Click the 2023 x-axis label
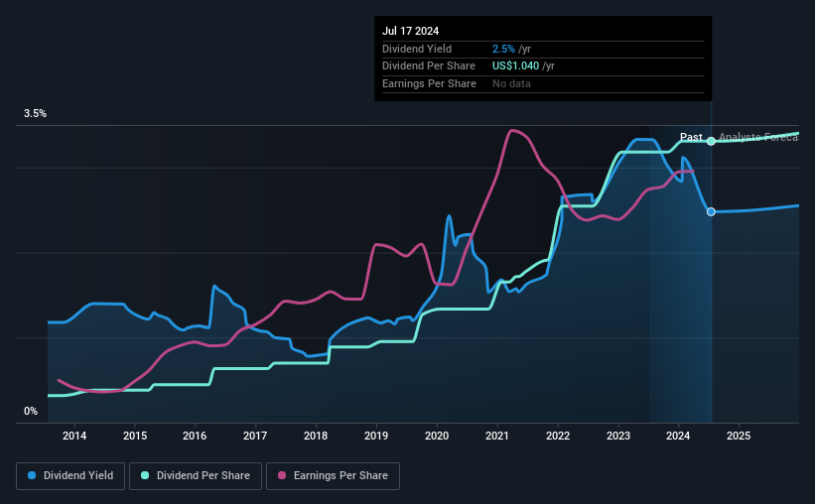Screen dimensions: 815x504 click(618, 436)
